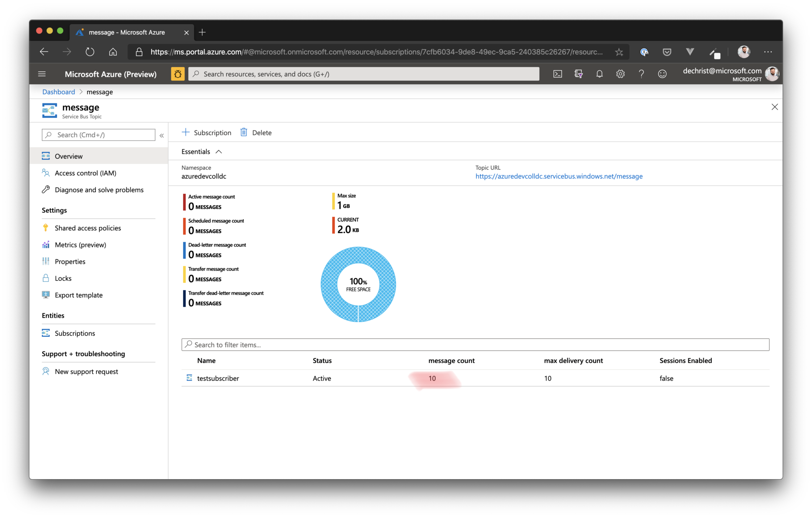Open the Topic URL link
The width and height of the screenshot is (812, 518).
click(x=559, y=176)
